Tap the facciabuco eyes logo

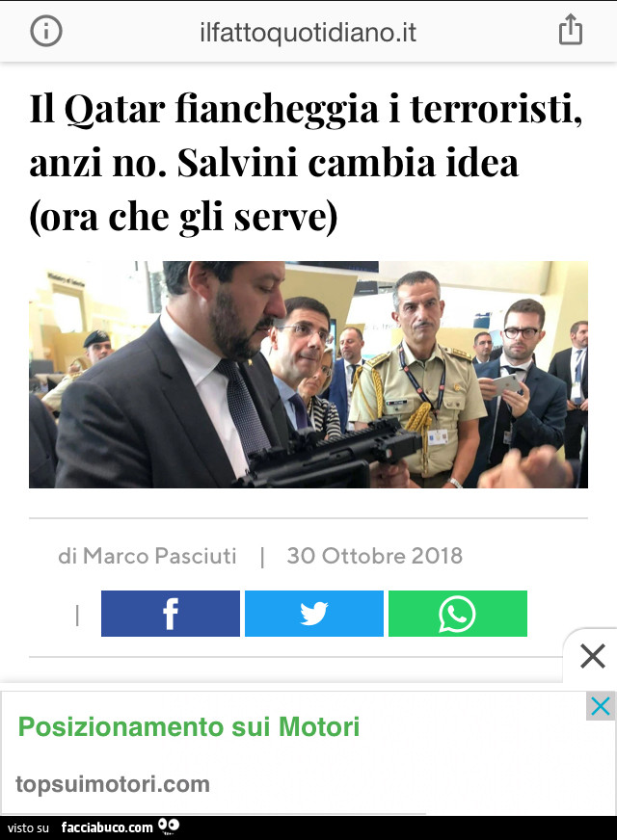[169, 827]
